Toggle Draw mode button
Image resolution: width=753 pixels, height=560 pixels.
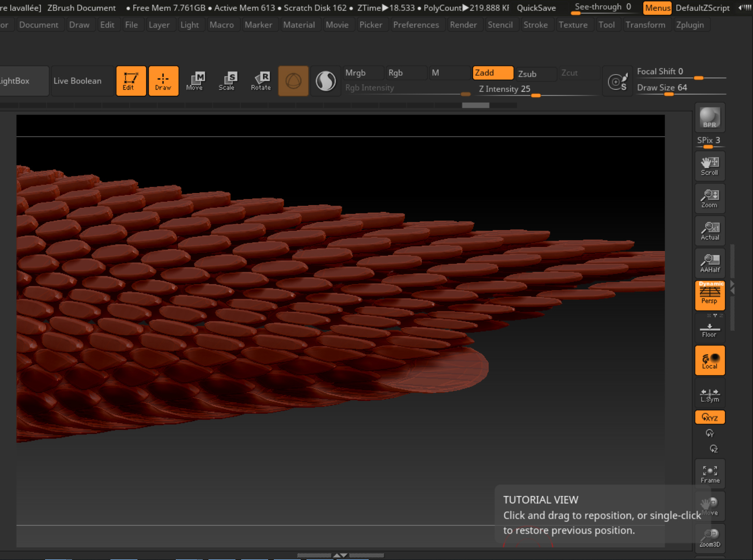(x=163, y=81)
